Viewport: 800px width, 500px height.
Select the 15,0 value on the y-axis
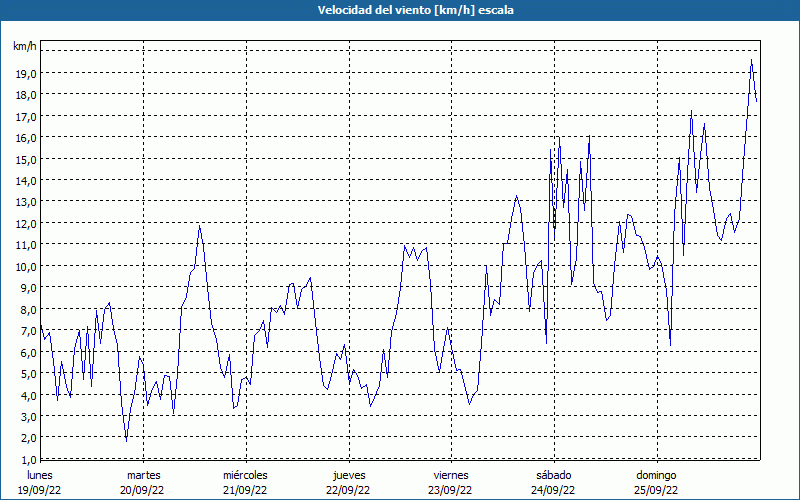point(26,159)
